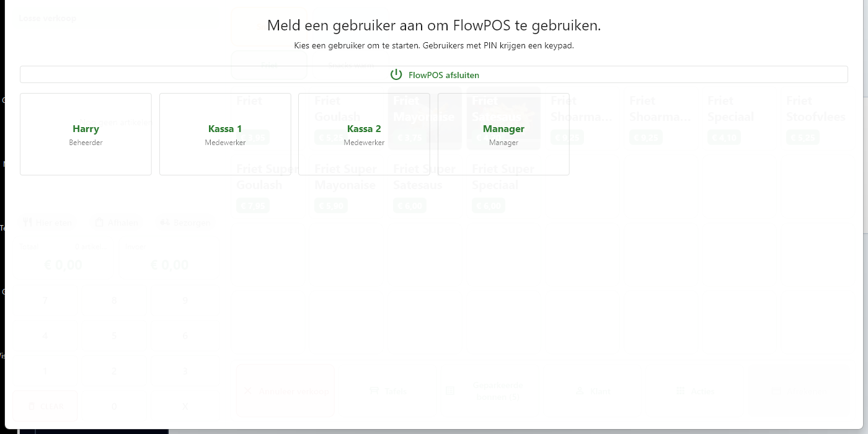The height and width of the screenshot is (434, 868).
Task: Click the power icon beside FlowPOS afsluiten
Action: [396, 74]
